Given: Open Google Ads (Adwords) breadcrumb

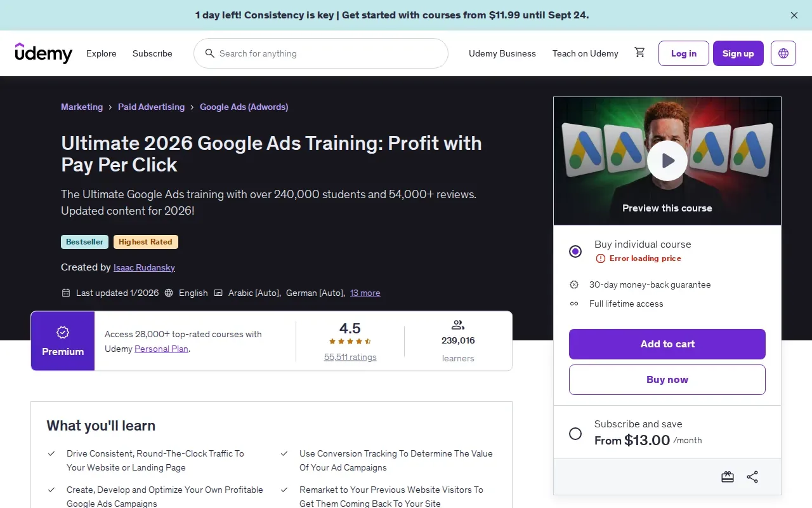Looking at the screenshot, I should point(244,107).
